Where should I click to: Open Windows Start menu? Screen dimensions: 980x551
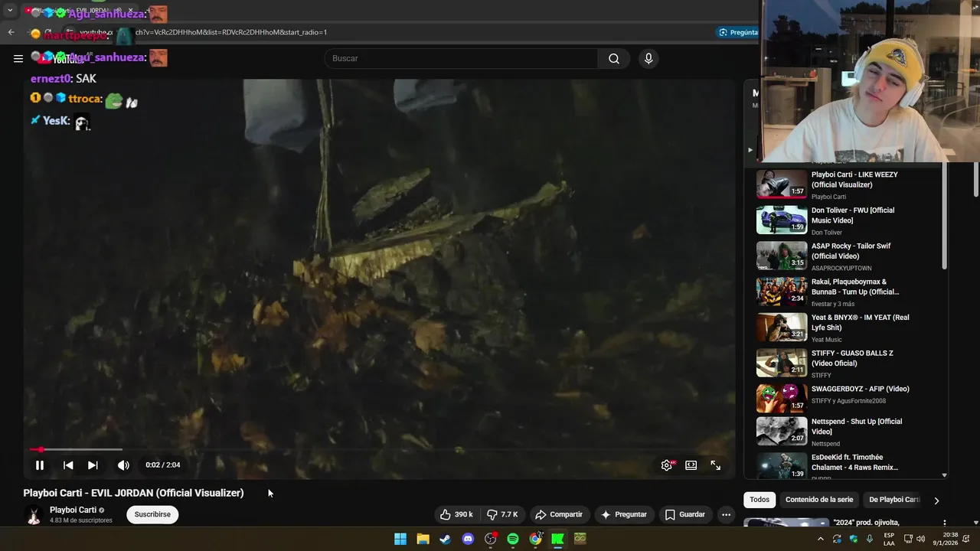[400, 539]
